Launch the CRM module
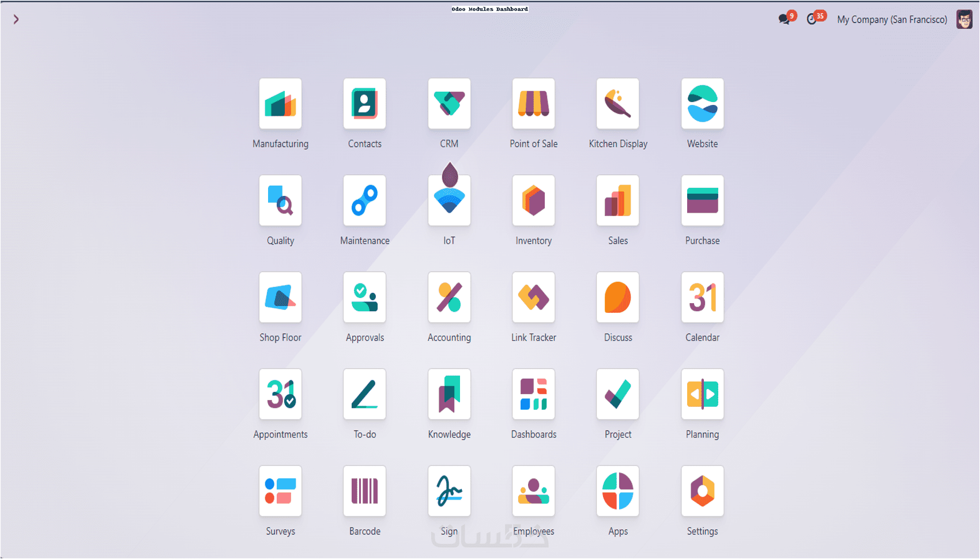The width and height of the screenshot is (980, 559). [449, 104]
